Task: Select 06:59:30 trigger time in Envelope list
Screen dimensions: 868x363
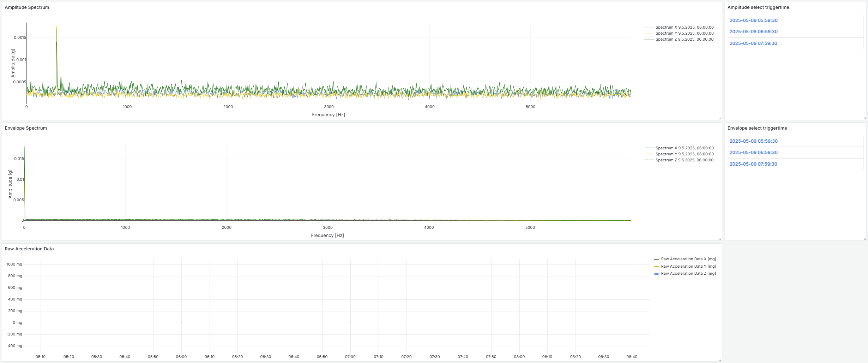Action: [x=753, y=153]
